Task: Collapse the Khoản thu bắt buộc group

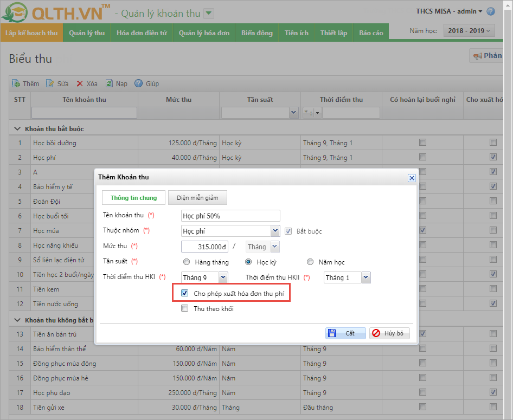Action: 17,129
